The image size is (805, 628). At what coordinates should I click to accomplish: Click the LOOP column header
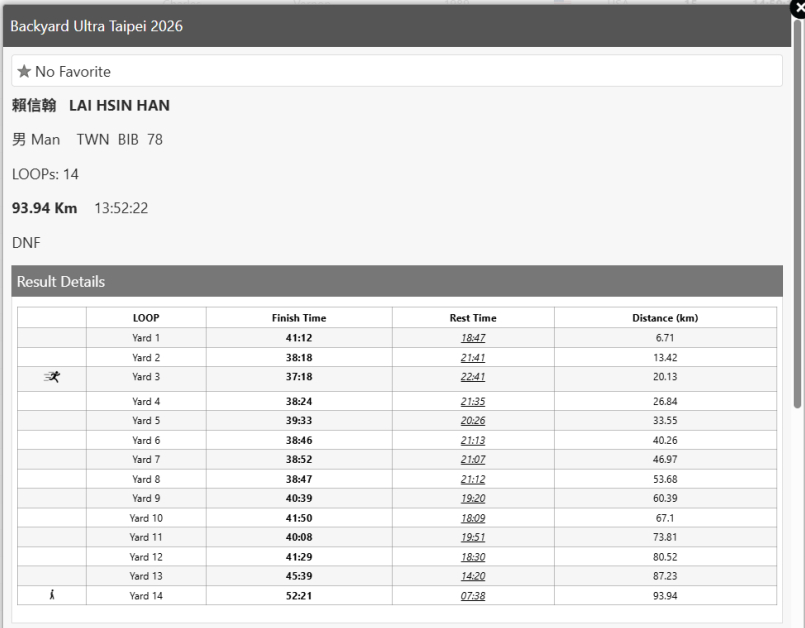[146, 318]
